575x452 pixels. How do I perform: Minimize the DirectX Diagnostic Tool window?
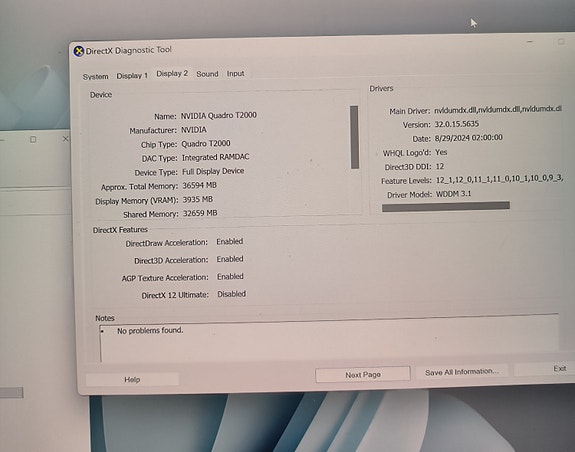530,41
